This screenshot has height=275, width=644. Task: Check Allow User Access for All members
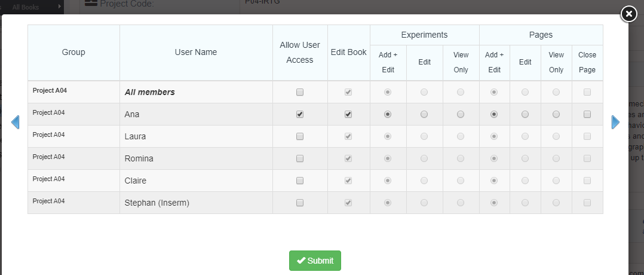point(300,92)
